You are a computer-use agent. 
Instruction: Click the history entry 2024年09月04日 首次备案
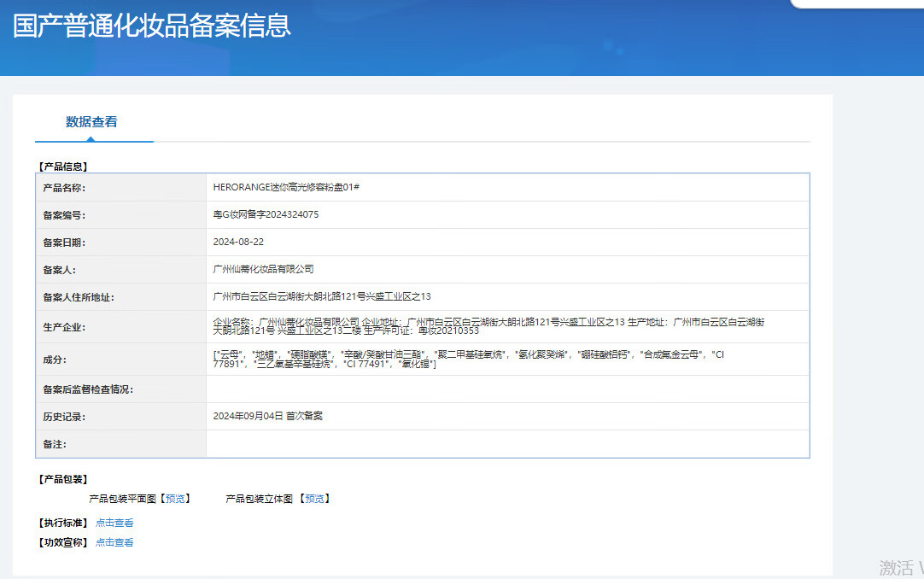click(x=267, y=417)
